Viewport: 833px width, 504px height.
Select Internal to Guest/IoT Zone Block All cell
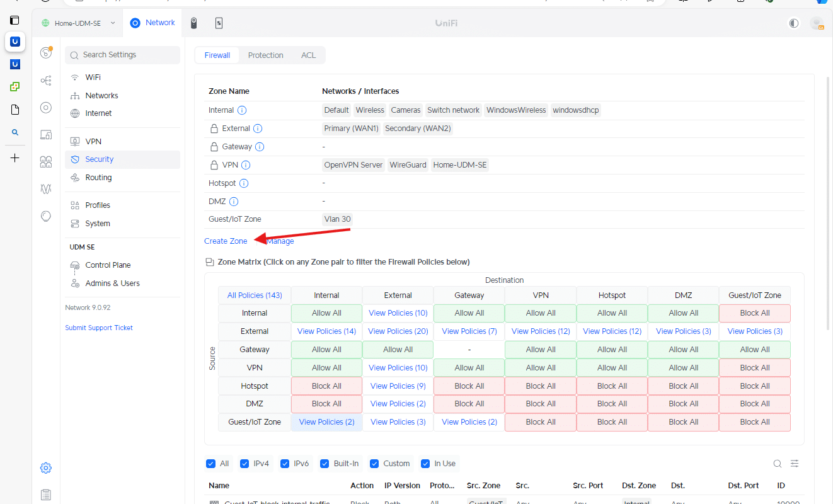[755, 313]
